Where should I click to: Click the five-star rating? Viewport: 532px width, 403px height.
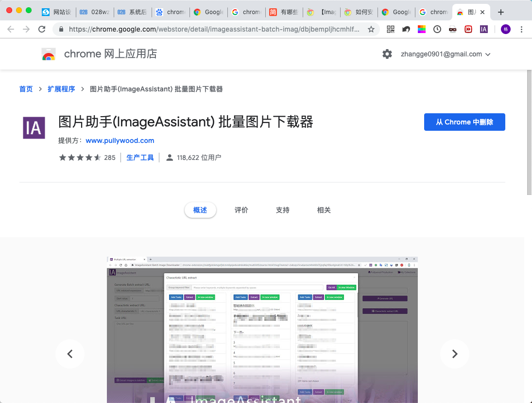[x=80, y=158]
